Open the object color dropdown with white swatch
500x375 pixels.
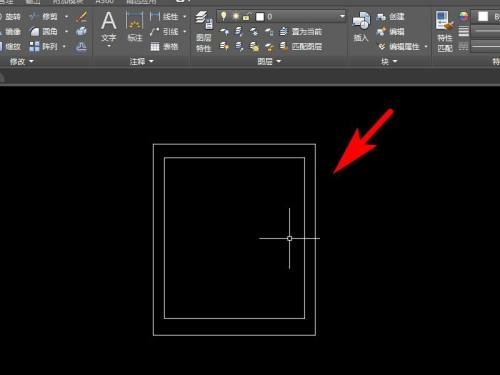[x=485, y=16]
